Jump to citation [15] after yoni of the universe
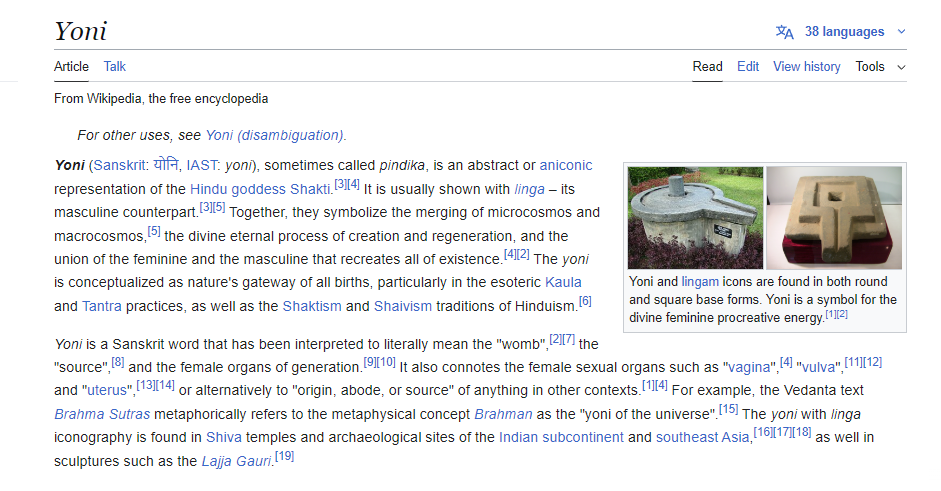The image size is (941, 491). 729,409
